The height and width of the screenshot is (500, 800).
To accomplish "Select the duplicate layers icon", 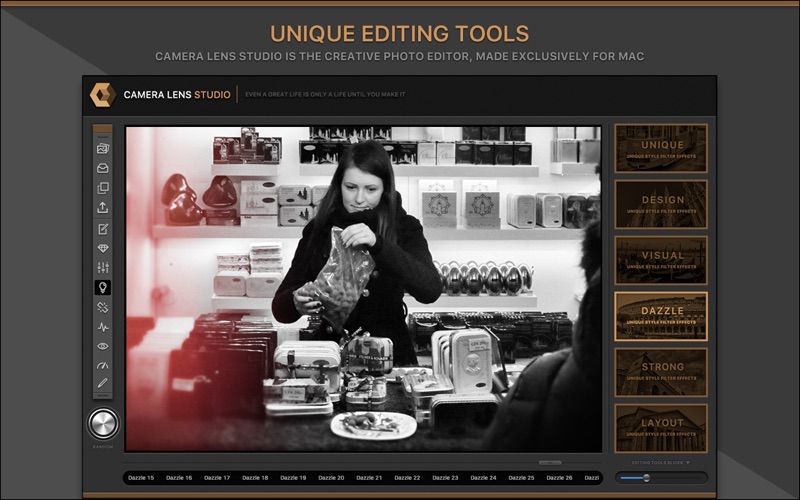I will coord(103,188).
